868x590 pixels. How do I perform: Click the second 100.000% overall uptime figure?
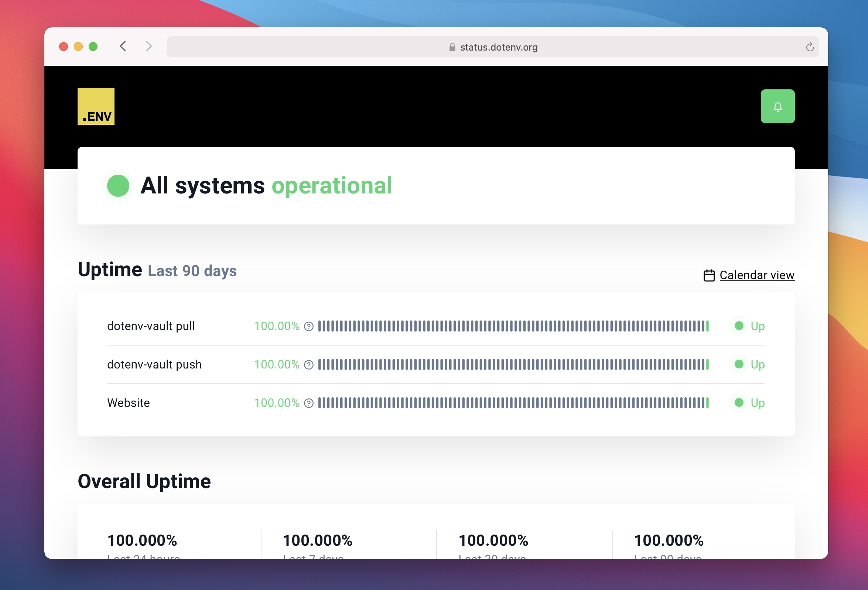[x=318, y=540]
